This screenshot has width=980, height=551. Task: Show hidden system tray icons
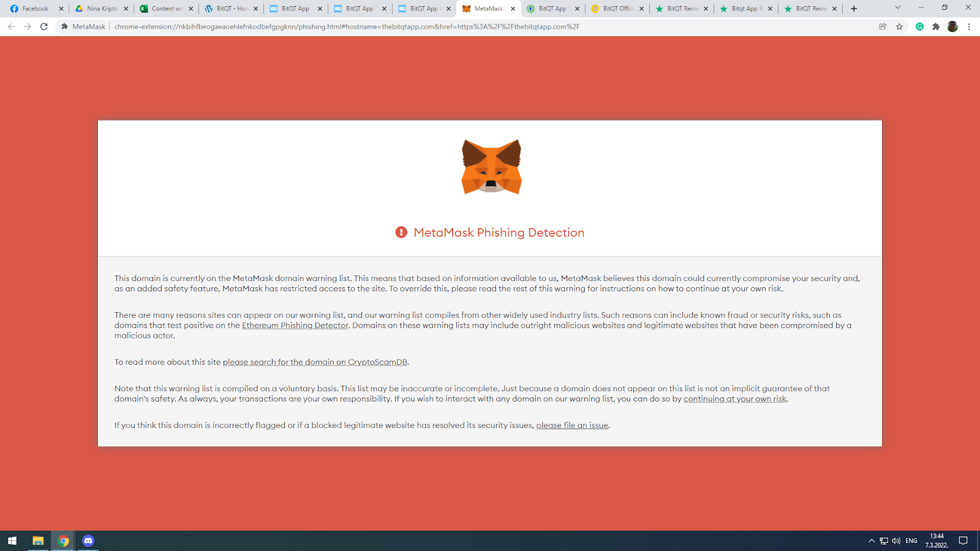click(x=872, y=541)
